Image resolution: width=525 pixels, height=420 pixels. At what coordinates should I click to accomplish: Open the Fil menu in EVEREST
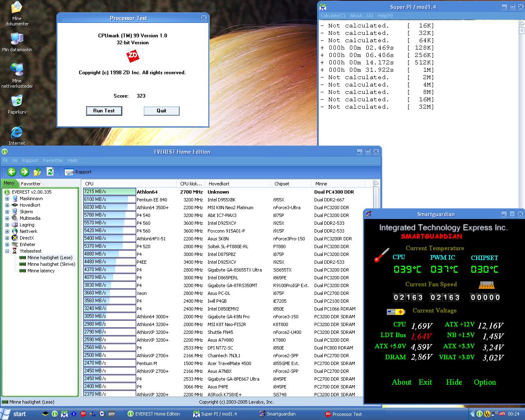[x=5, y=160]
